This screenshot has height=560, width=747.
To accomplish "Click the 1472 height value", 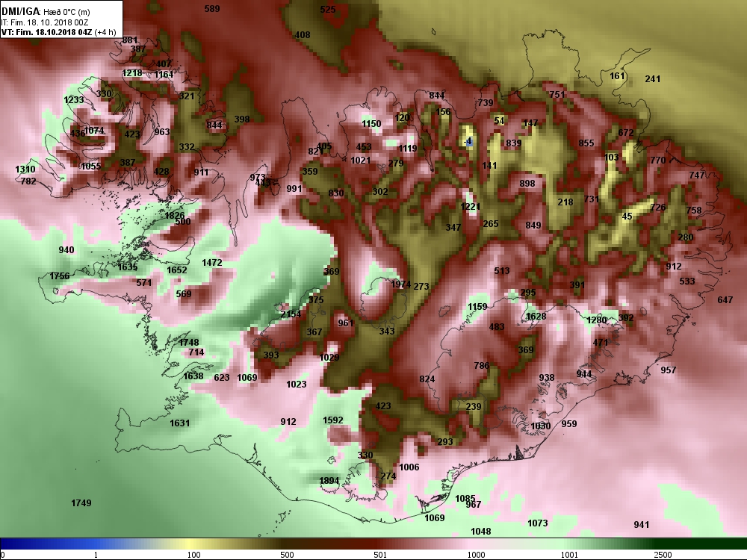I will tap(212, 262).
